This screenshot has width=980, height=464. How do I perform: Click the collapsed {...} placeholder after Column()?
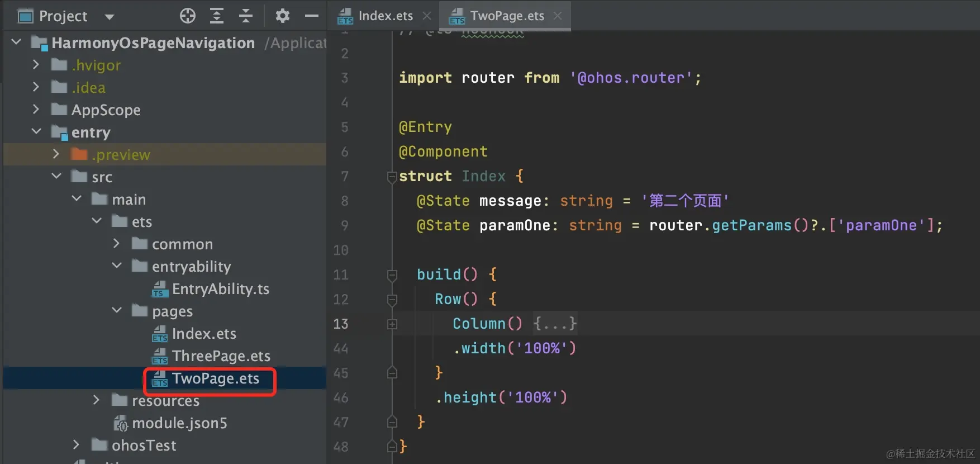click(x=555, y=324)
